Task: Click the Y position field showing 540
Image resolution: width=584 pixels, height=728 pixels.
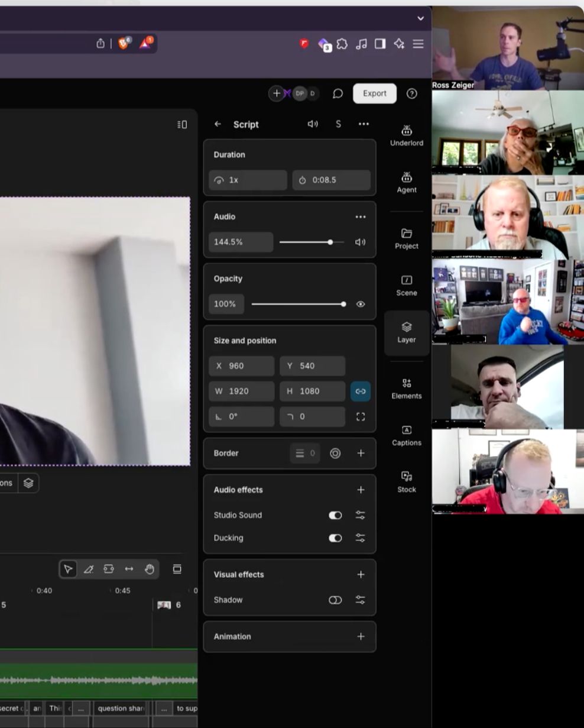Action: tap(313, 366)
